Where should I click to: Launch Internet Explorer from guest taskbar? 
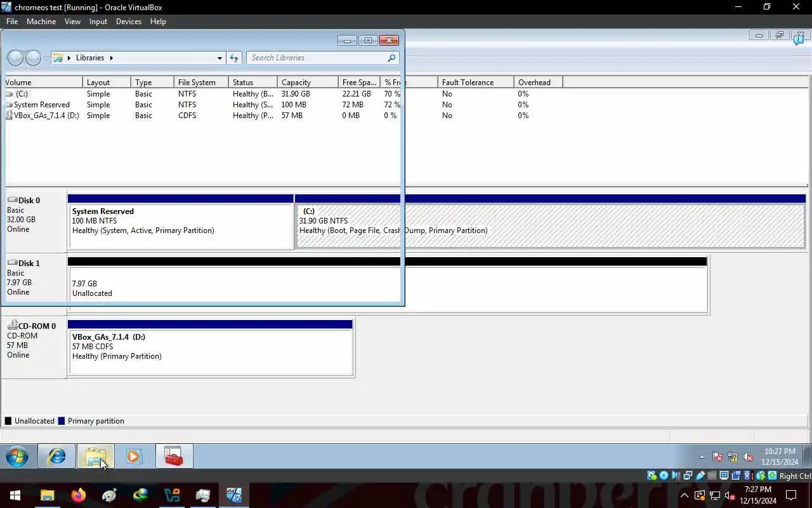pos(56,456)
